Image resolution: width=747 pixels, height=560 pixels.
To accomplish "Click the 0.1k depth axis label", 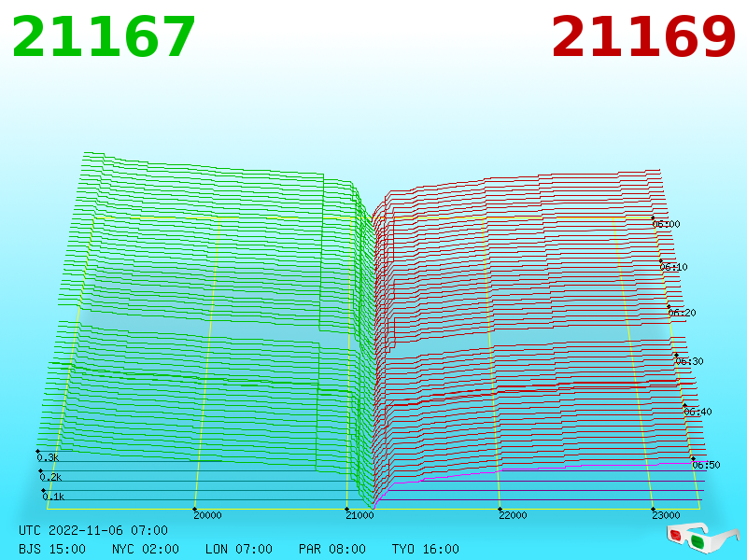I will point(53,497).
